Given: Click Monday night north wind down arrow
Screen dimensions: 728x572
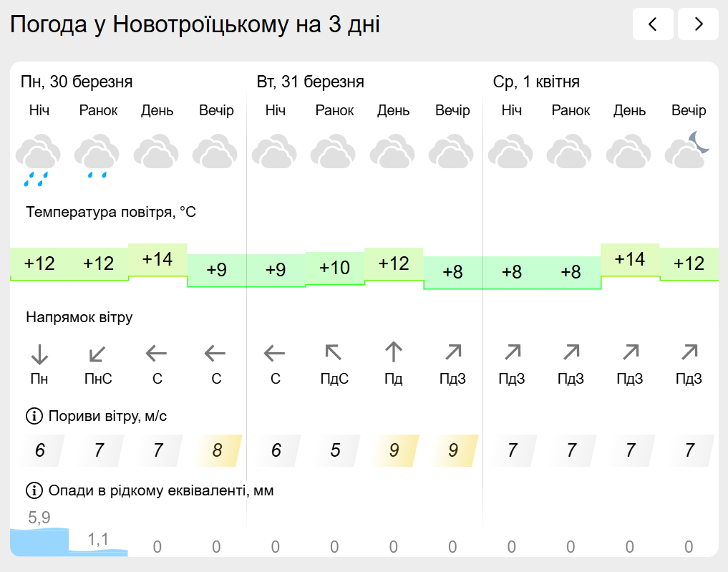Looking at the screenshot, I should [x=39, y=353].
